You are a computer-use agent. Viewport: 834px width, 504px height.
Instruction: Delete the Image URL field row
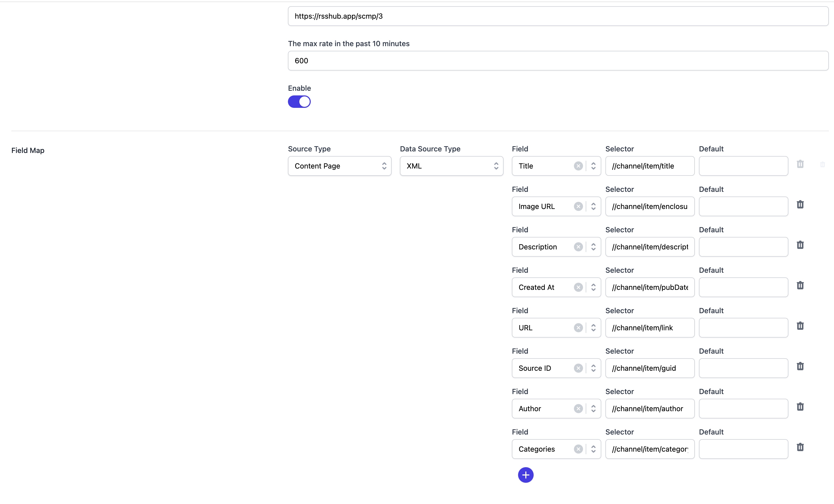click(800, 205)
